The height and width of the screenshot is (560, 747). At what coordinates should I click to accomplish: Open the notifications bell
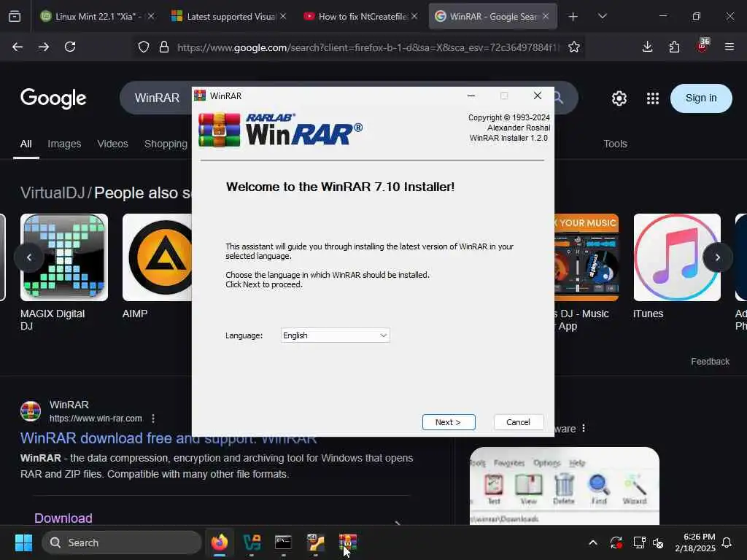pos(727,542)
